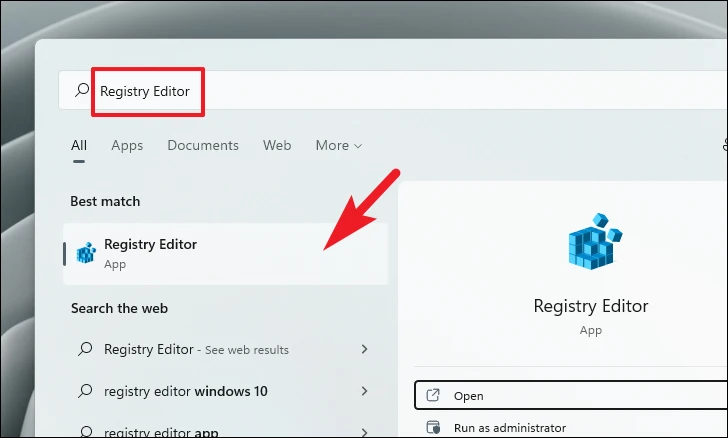Click the search magnifier icon in search box

tap(82, 90)
